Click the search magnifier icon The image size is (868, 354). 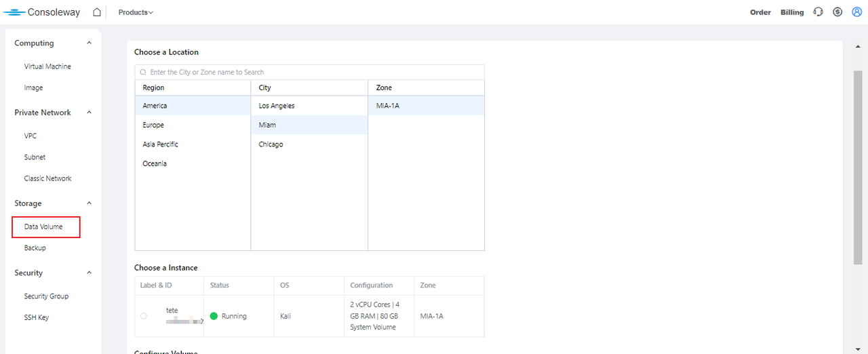[x=143, y=72]
